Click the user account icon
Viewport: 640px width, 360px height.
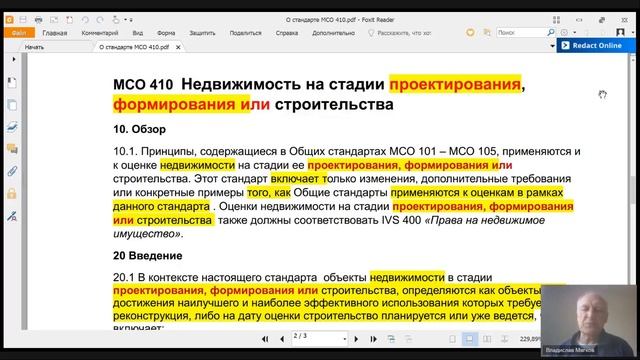pos(620,32)
